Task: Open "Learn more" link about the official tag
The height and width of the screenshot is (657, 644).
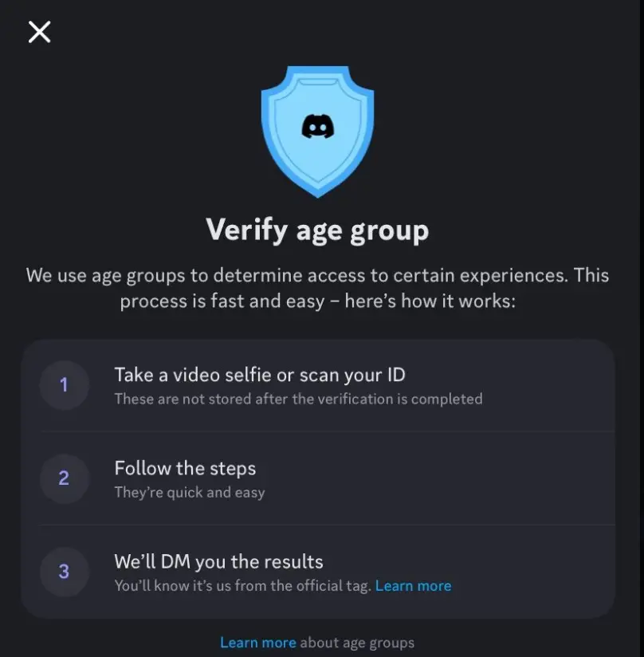Action: (x=413, y=586)
